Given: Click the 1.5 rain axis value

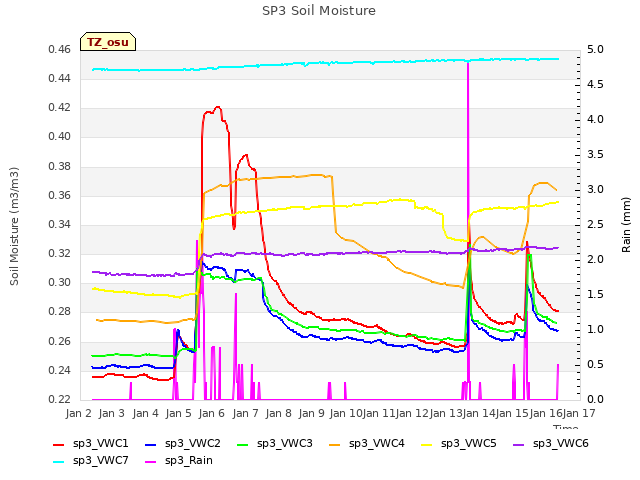Looking at the screenshot, I should (x=595, y=294).
